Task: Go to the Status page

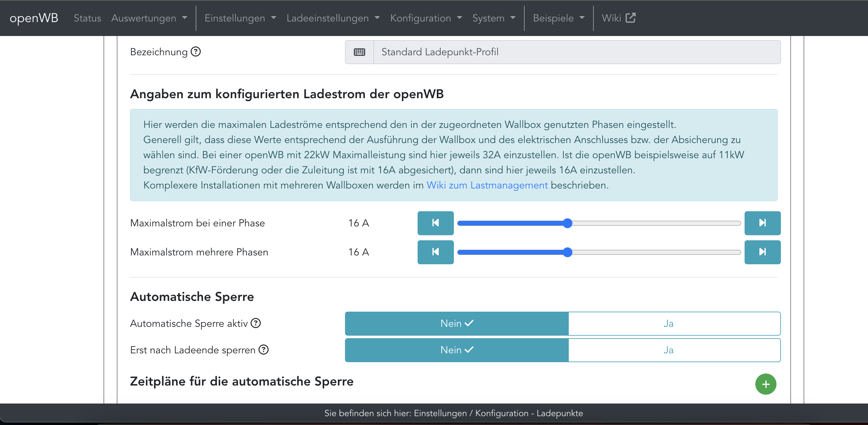Action: pyautogui.click(x=87, y=18)
